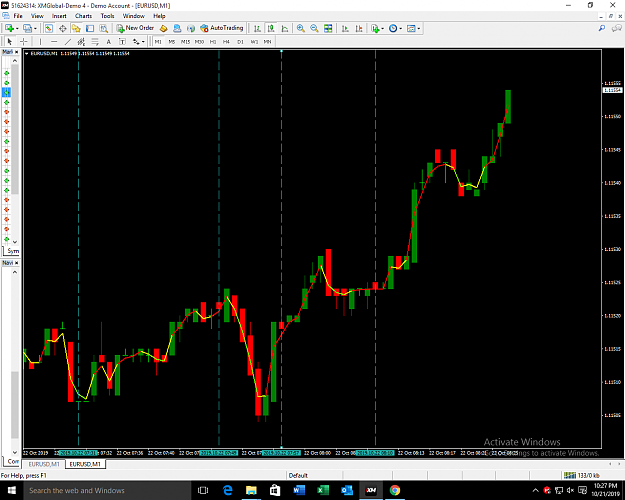Open Microsoft Edge from the taskbar
Viewport: 625px width, 500px height.
[227, 490]
